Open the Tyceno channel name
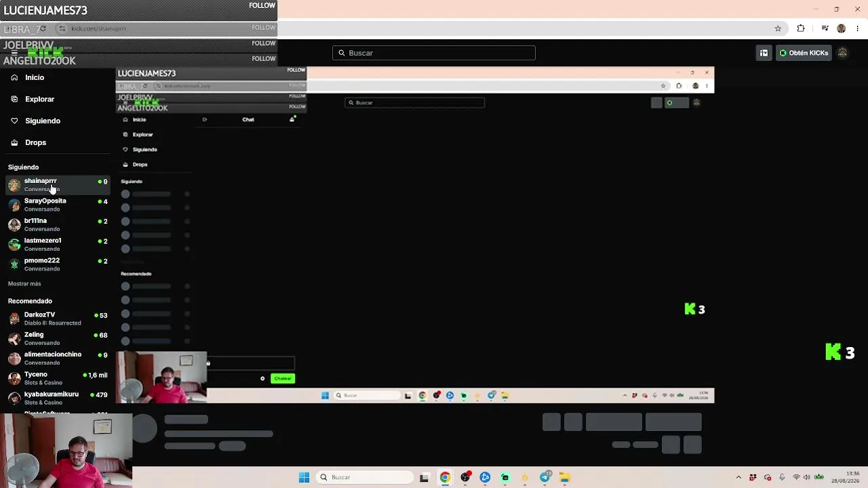 (x=36, y=374)
